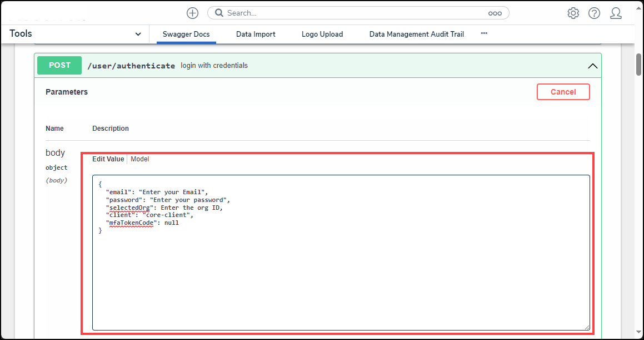Image resolution: width=644 pixels, height=340 pixels.
Task: Select the Swagger Docs tab
Action: 186,34
